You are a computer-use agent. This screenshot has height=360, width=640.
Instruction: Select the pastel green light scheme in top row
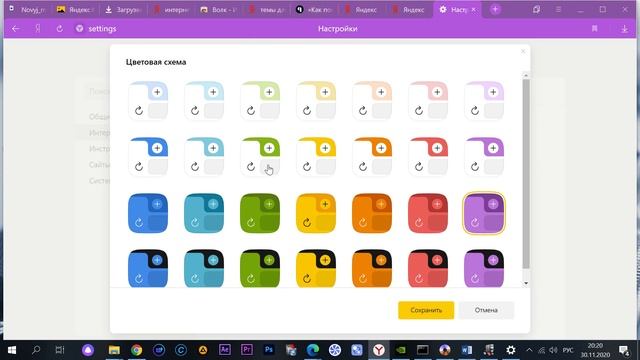point(260,101)
